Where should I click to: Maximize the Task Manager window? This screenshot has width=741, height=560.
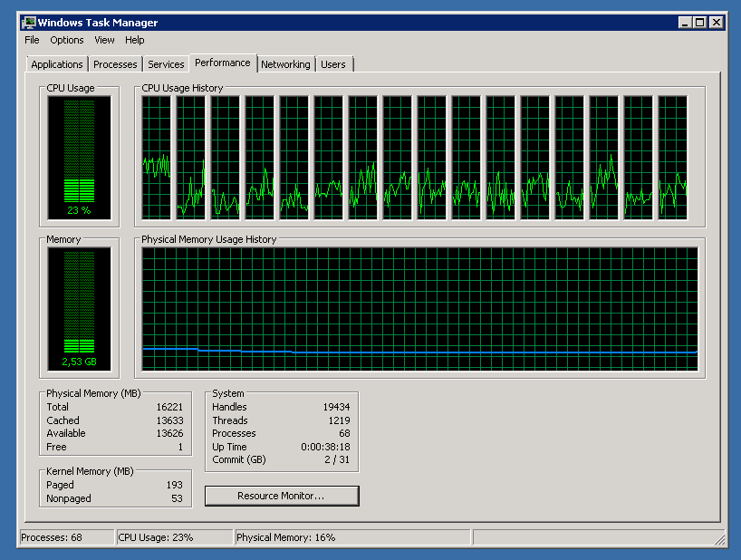pos(700,23)
